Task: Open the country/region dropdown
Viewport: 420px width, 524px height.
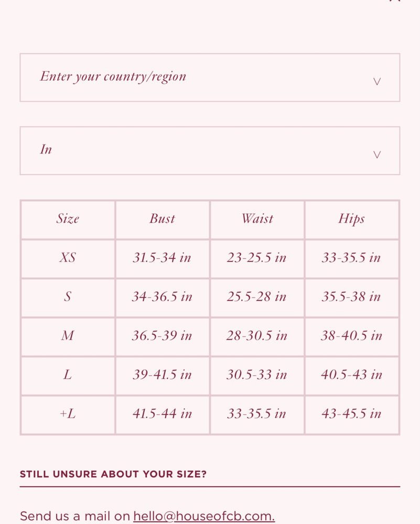Action: [x=210, y=78]
